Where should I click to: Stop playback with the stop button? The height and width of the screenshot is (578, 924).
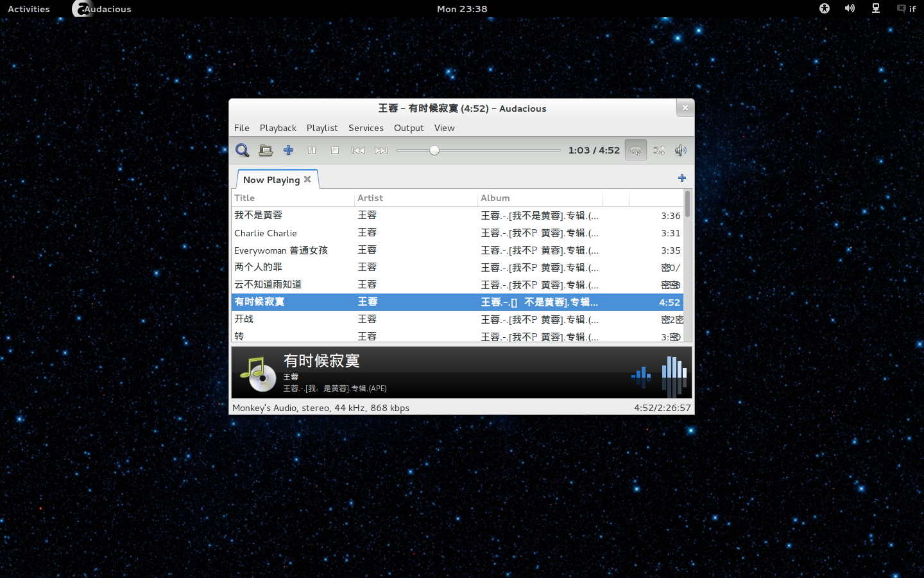coord(335,150)
